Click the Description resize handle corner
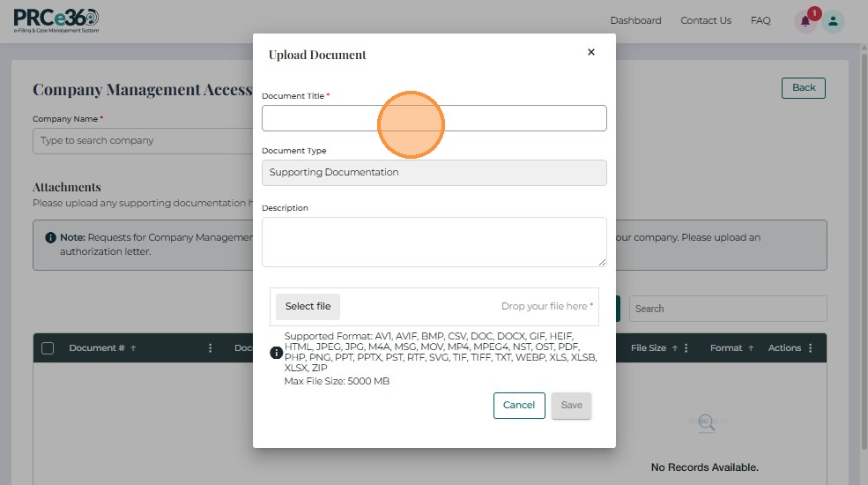Screen dimensions: 868x485 point(602,263)
